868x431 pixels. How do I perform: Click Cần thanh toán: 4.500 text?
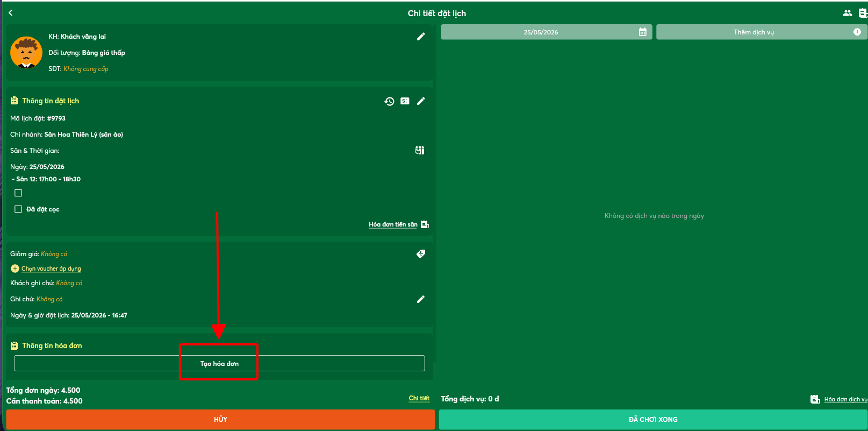click(45, 401)
